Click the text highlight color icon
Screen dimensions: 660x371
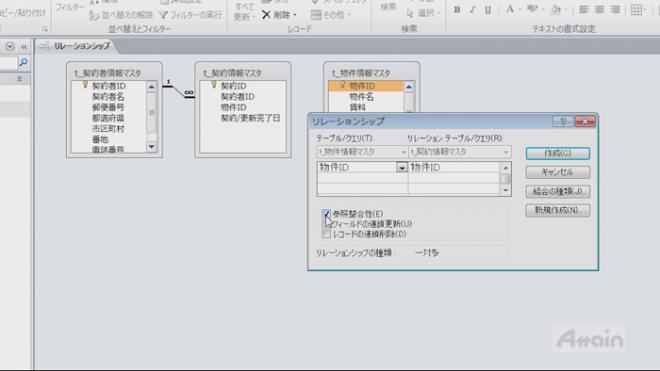[x=532, y=9]
